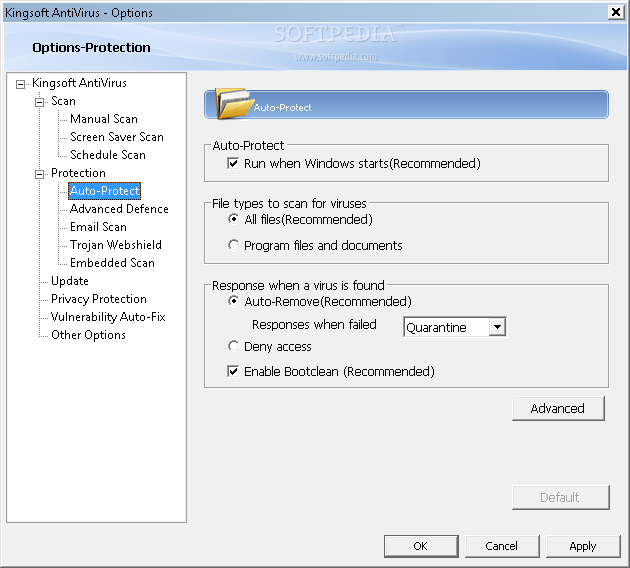Go to Privacy Protection options
This screenshot has width=630, height=568.
pyautogui.click(x=98, y=299)
